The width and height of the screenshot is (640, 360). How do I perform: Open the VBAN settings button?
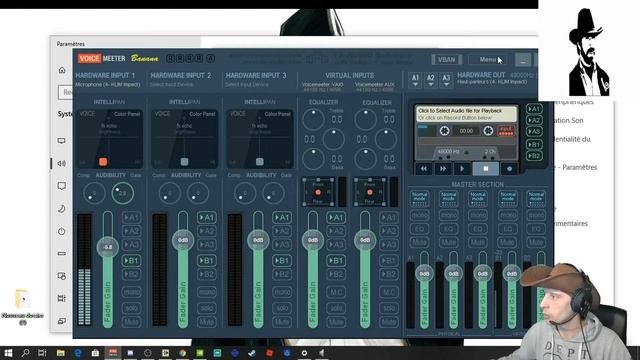(x=447, y=60)
